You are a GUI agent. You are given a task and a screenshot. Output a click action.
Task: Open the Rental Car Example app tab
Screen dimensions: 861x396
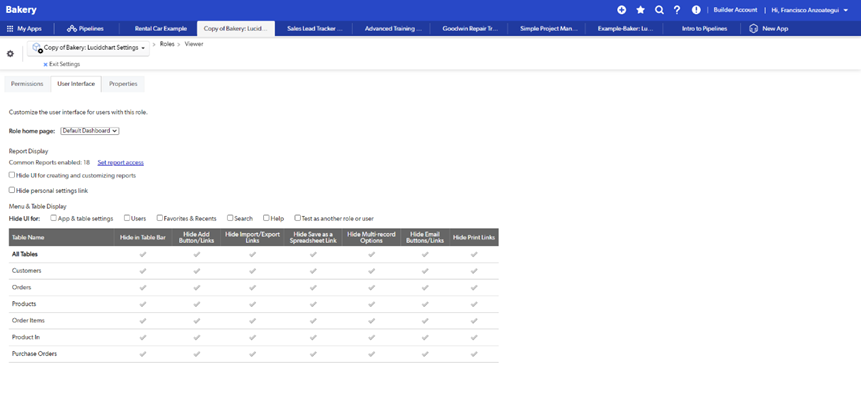pyautogui.click(x=160, y=29)
